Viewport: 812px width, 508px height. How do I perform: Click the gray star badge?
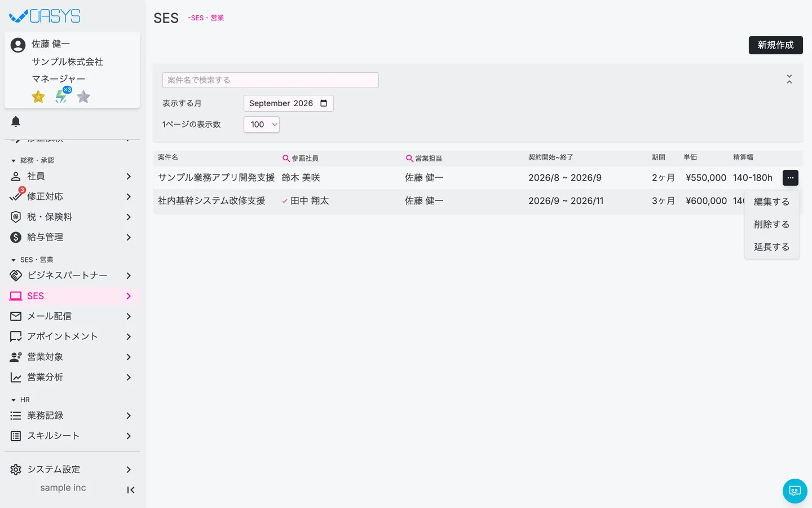tap(83, 97)
